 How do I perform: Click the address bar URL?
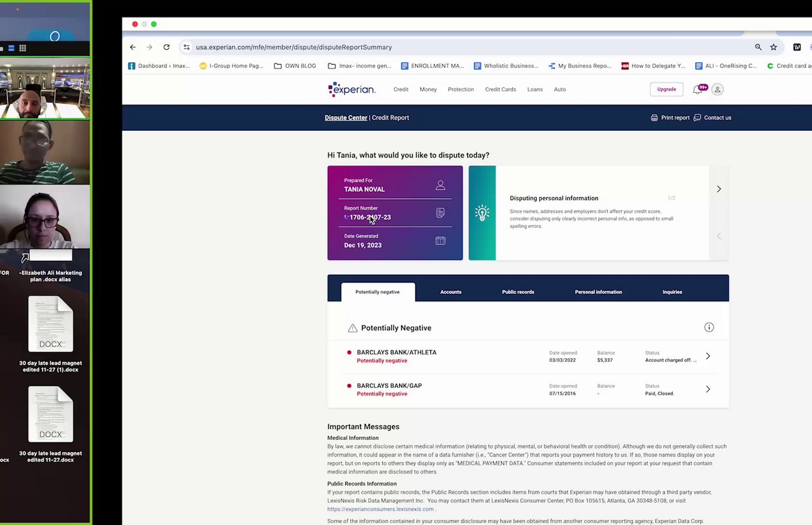[294, 47]
